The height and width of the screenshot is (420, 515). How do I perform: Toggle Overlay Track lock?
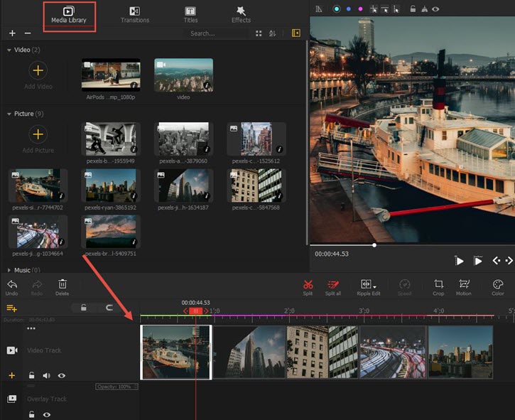(x=31, y=414)
